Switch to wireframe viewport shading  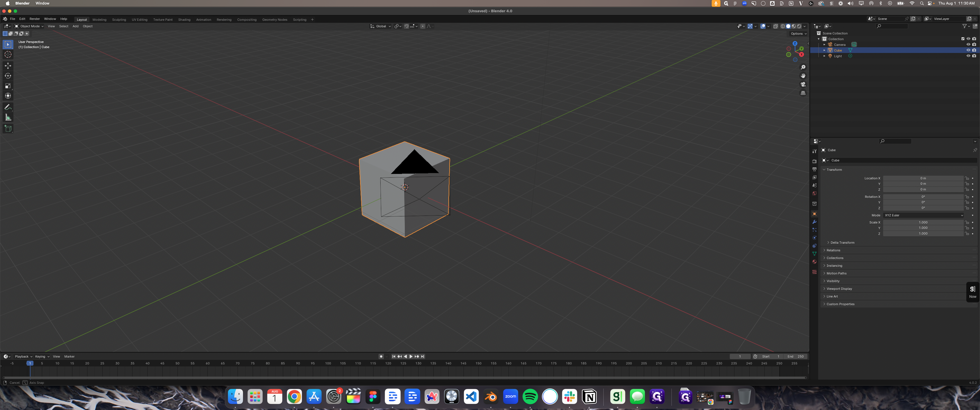[x=783, y=26]
